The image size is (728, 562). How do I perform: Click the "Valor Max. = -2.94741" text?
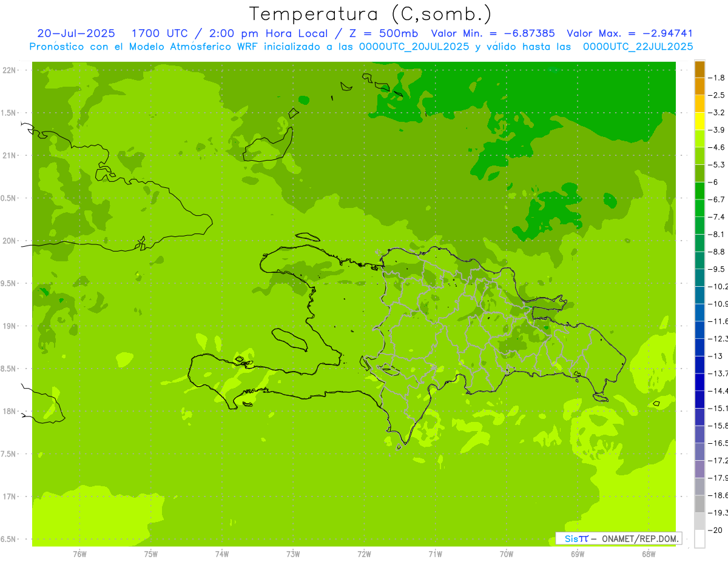tap(630, 33)
